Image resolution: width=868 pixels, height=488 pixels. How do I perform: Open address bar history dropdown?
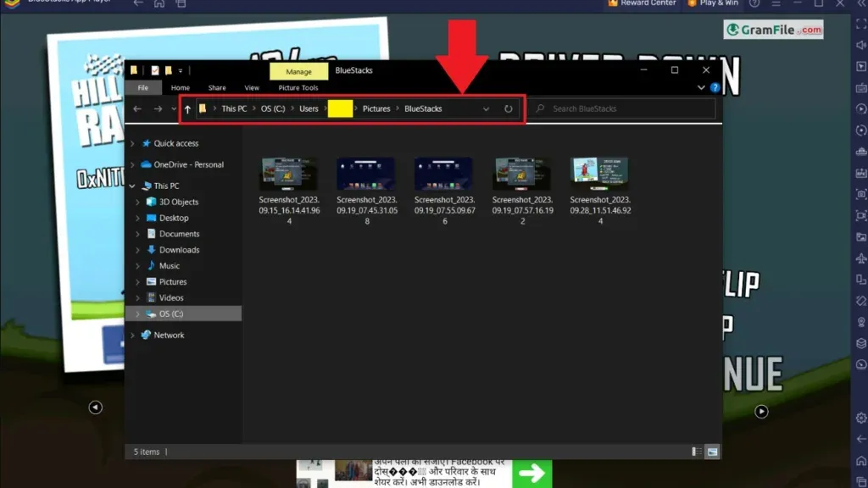pos(486,109)
